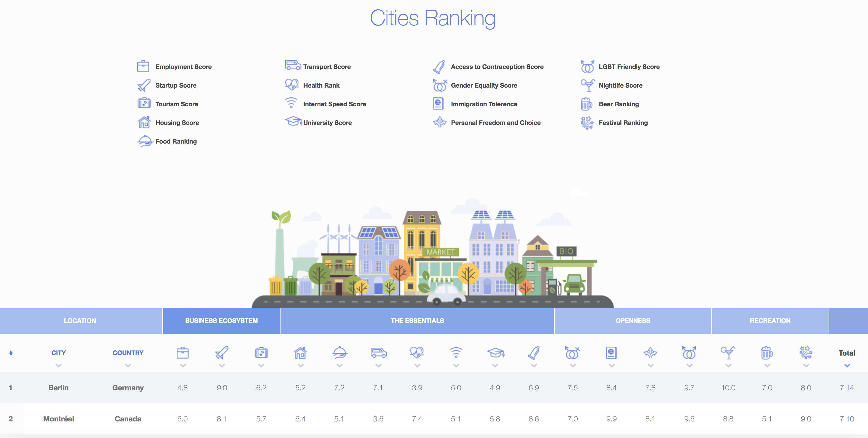Click the Gender Equality legend icon
The width and height of the screenshot is (868, 438).
pyautogui.click(x=440, y=85)
